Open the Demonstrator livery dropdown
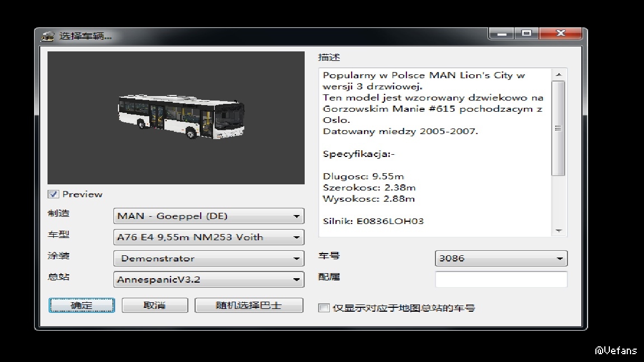This screenshot has height=362, width=644. [209, 259]
